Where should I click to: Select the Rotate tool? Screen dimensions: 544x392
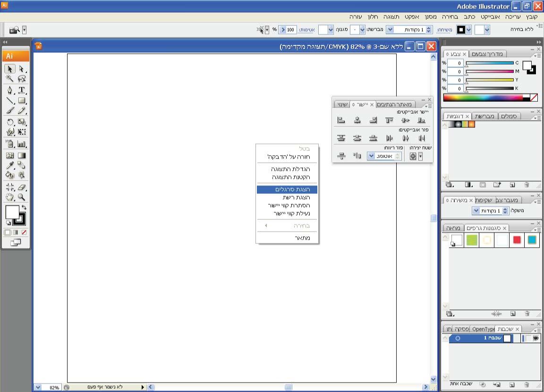tap(10, 122)
